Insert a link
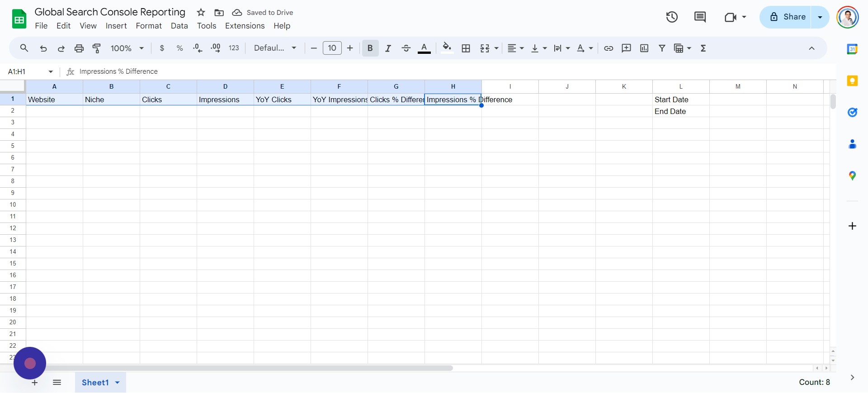Viewport: 868px width, 393px height. [x=609, y=48]
